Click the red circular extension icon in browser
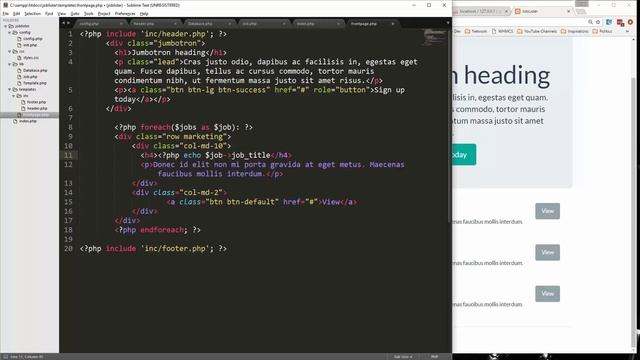 631,22
